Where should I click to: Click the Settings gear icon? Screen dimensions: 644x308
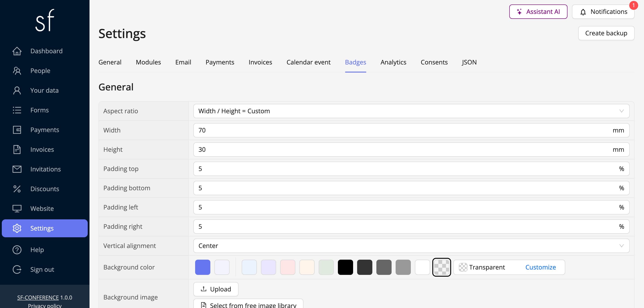[17, 228]
